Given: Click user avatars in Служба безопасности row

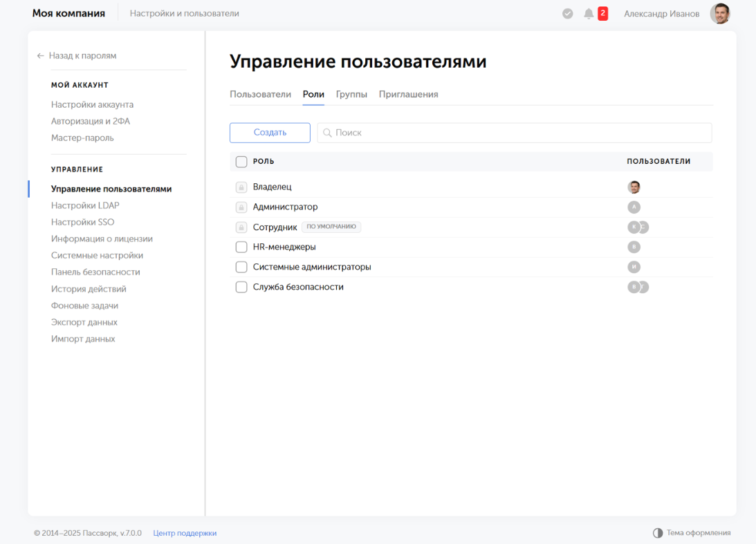Looking at the screenshot, I should (638, 287).
